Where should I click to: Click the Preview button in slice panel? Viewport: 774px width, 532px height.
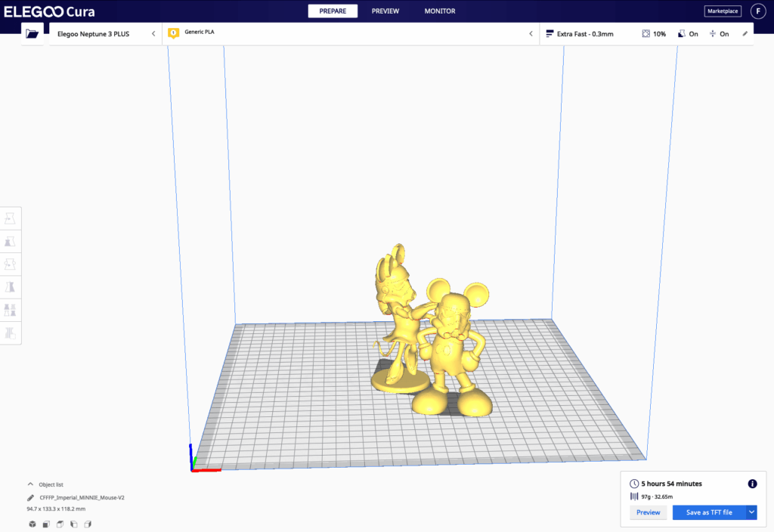[x=648, y=512]
